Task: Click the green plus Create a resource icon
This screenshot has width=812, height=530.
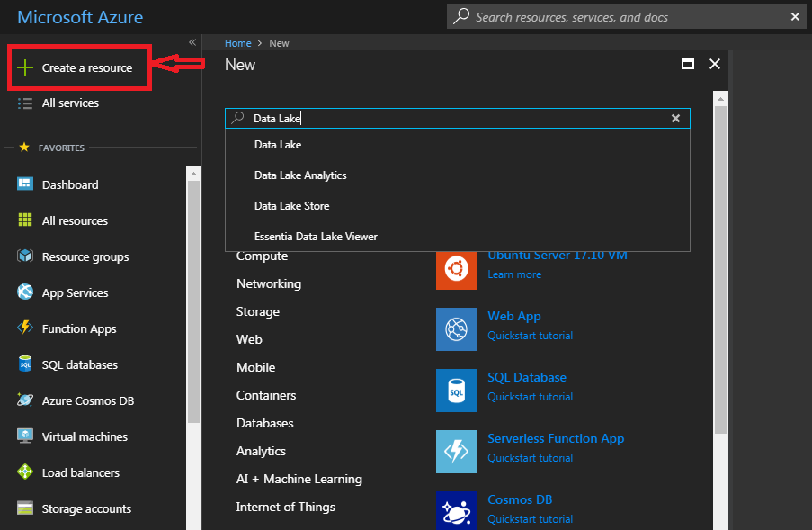Action: 25,67
